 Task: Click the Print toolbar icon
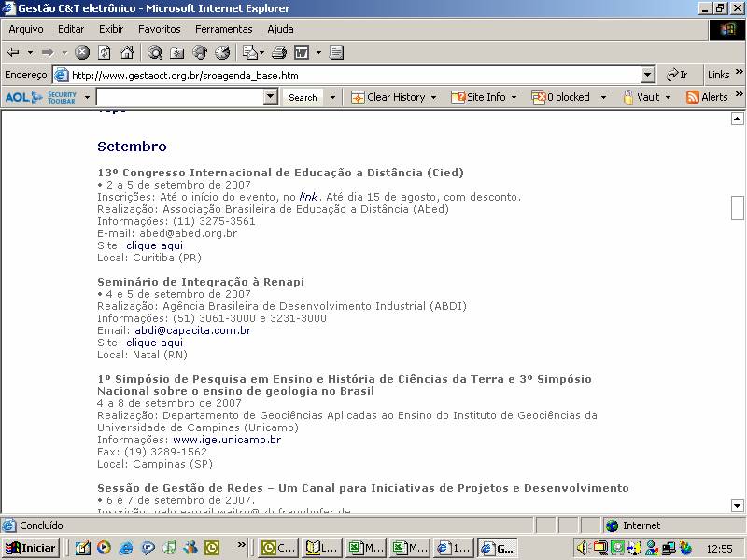[278, 52]
